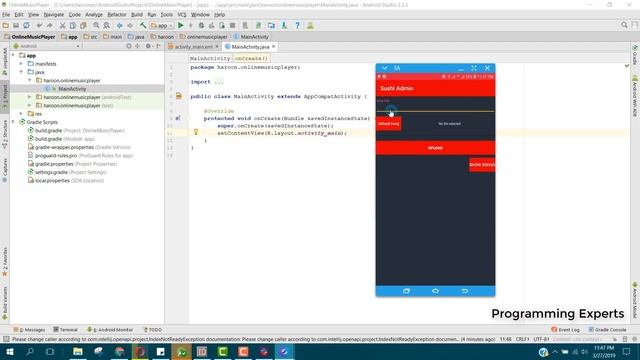Open the Event Log panel

tap(565, 329)
